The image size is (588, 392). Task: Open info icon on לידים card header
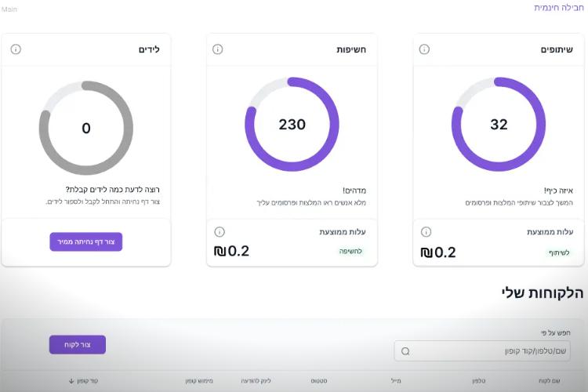(x=16, y=49)
